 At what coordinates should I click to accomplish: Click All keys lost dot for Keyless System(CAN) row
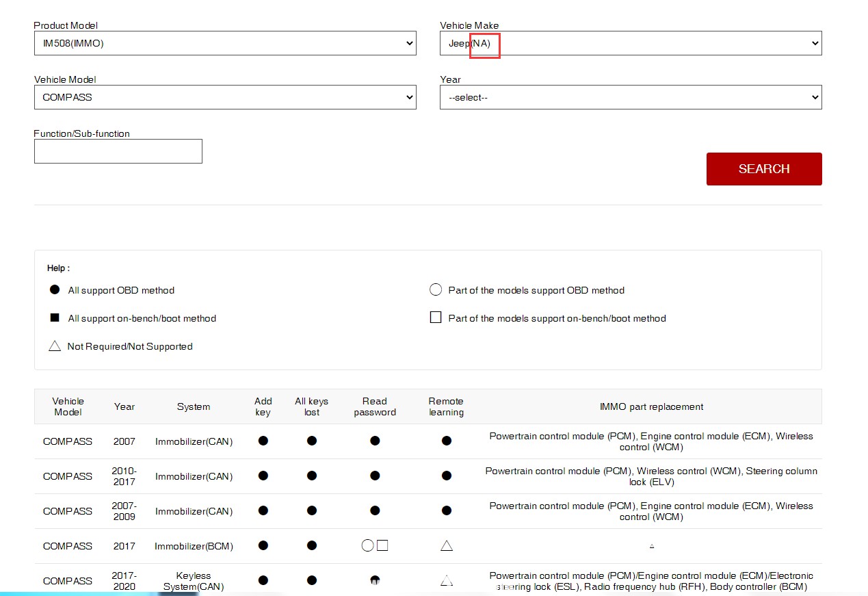[312, 580]
